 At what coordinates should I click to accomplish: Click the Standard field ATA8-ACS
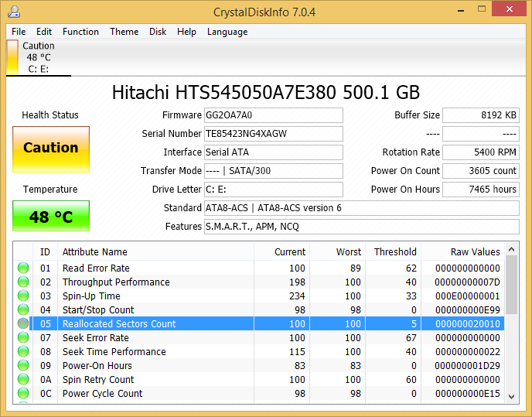tap(362, 208)
